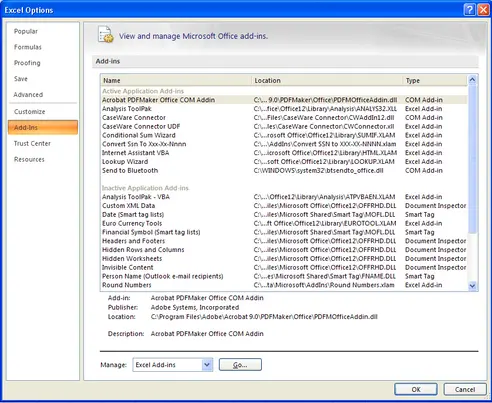Viewport: 492px width, 403px height.
Task: Select the Send to Bluetooth row
Action: click(x=284, y=170)
